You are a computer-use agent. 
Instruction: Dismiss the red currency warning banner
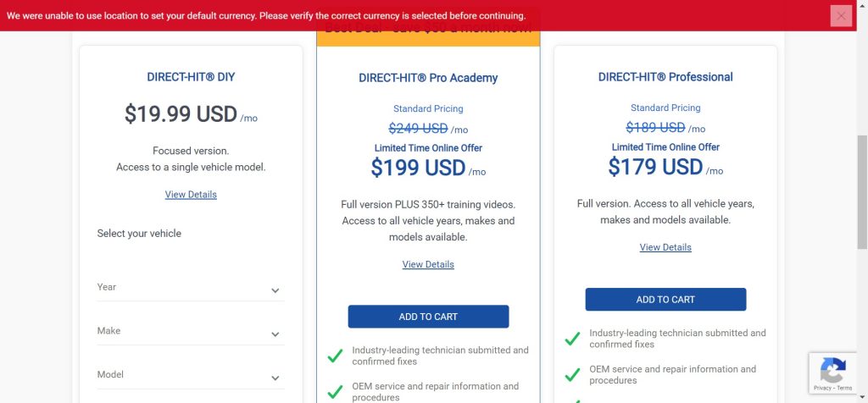pyautogui.click(x=841, y=16)
